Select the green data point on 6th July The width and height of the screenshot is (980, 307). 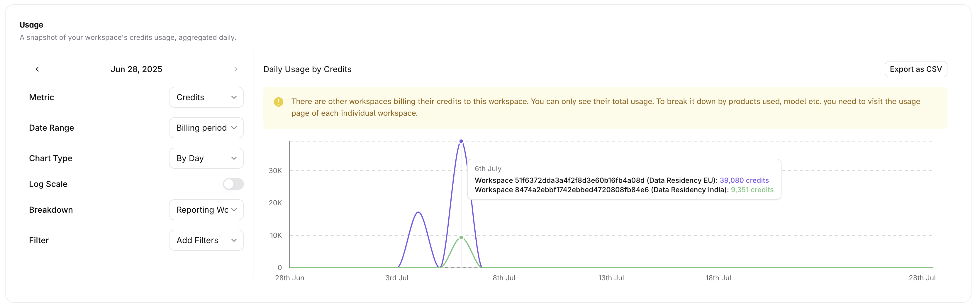pyautogui.click(x=461, y=238)
